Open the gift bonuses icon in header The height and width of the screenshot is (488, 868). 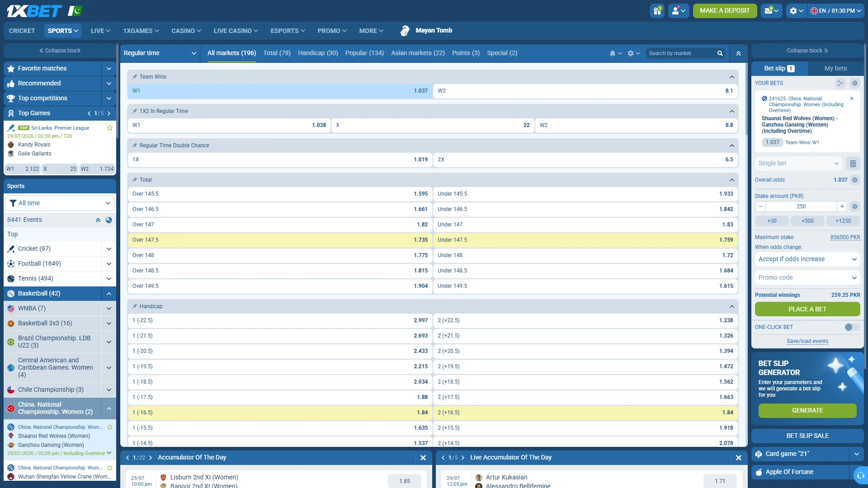pos(657,11)
